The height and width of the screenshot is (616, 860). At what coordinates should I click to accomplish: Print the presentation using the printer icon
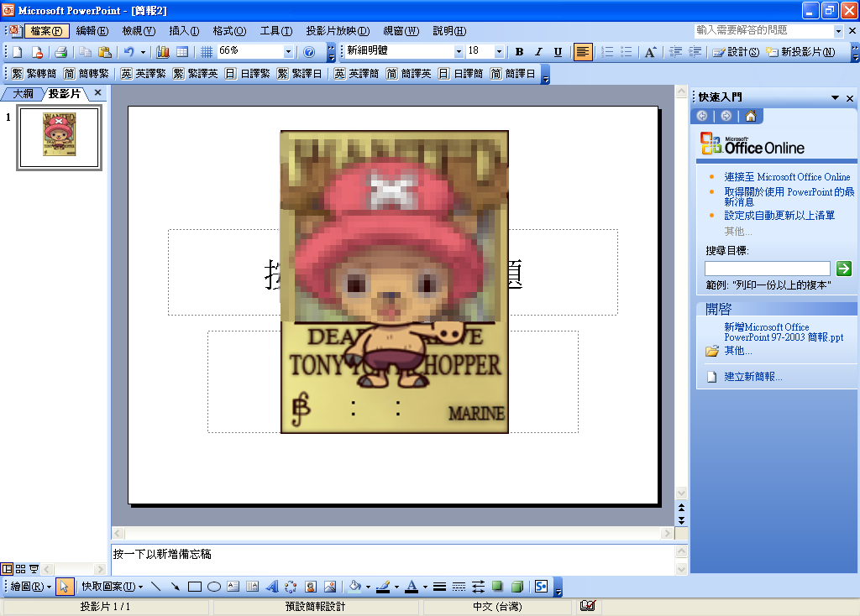[x=60, y=52]
